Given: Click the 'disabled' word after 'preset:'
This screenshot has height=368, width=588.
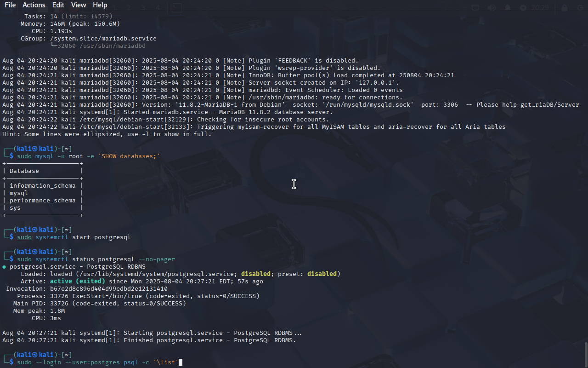Looking at the screenshot, I should click(322, 274).
